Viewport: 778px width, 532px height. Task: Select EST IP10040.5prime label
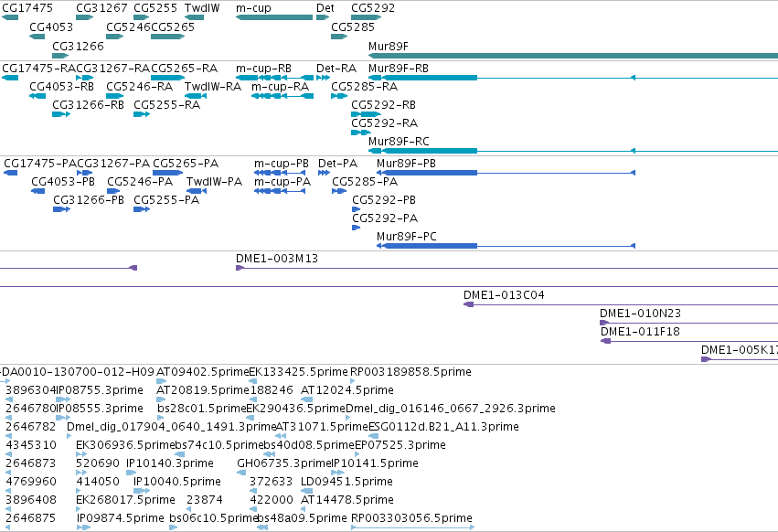tap(177, 482)
